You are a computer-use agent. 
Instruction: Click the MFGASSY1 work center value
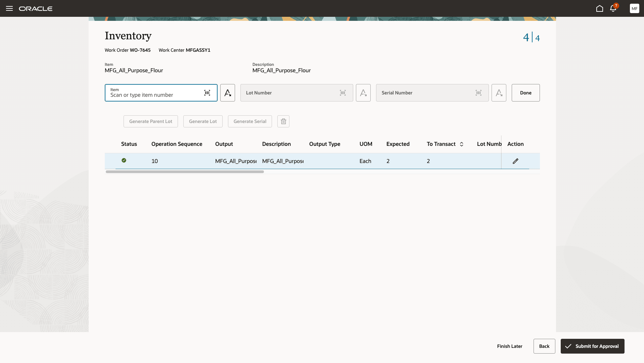(x=198, y=50)
